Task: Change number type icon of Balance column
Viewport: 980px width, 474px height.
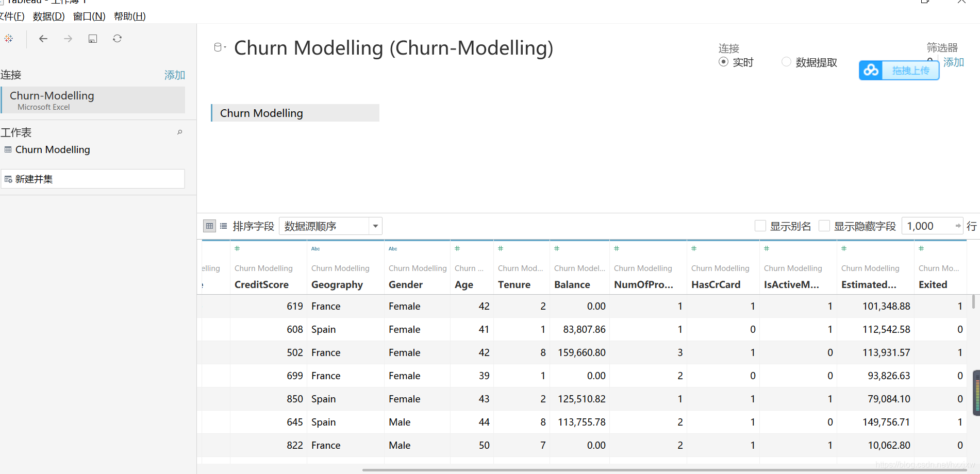Action: coord(557,248)
